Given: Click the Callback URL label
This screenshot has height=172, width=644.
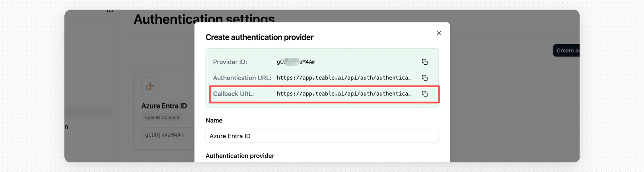Looking at the screenshot, I should 233,94.
